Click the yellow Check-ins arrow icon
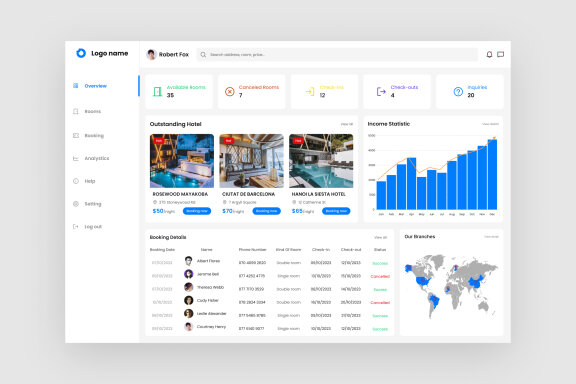576x384 pixels. point(310,91)
